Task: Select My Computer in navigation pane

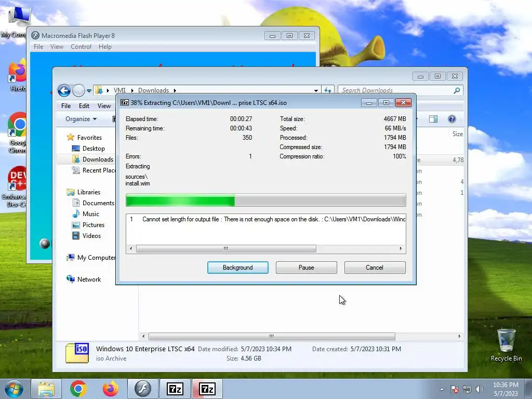Action: pos(91,258)
